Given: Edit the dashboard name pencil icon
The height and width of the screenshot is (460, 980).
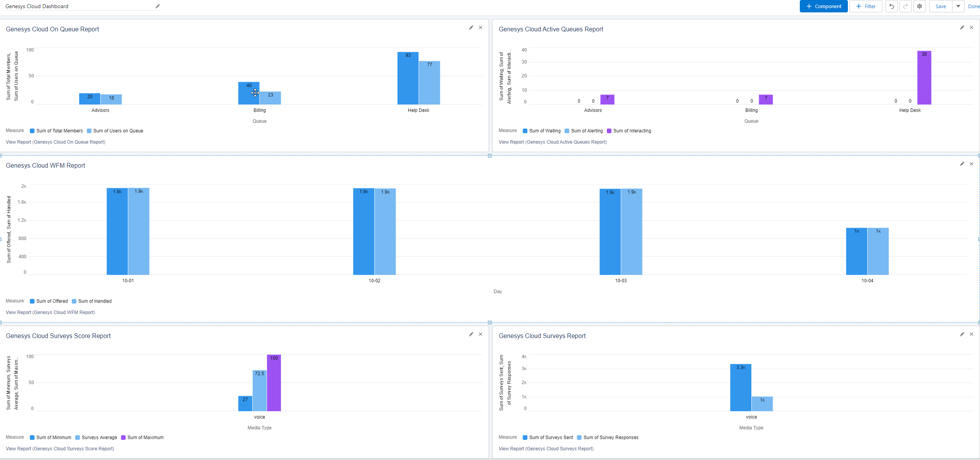Looking at the screenshot, I should 157,6.
